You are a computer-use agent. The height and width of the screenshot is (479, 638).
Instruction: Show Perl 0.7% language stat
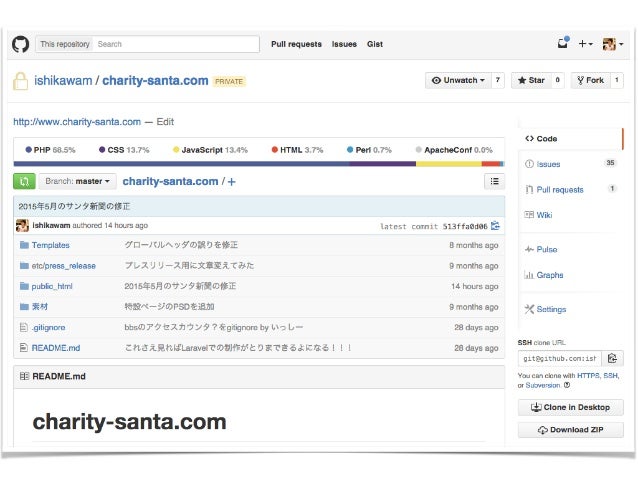coord(369,150)
